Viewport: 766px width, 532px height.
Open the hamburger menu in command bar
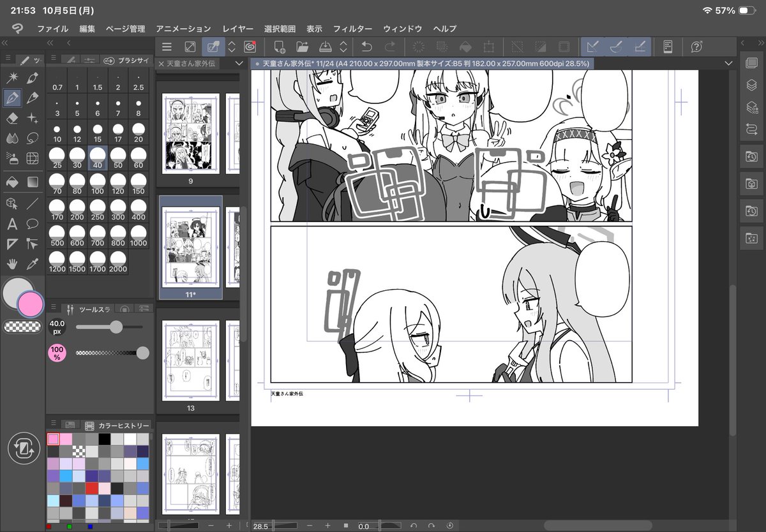pyautogui.click(x=167, y=46)
